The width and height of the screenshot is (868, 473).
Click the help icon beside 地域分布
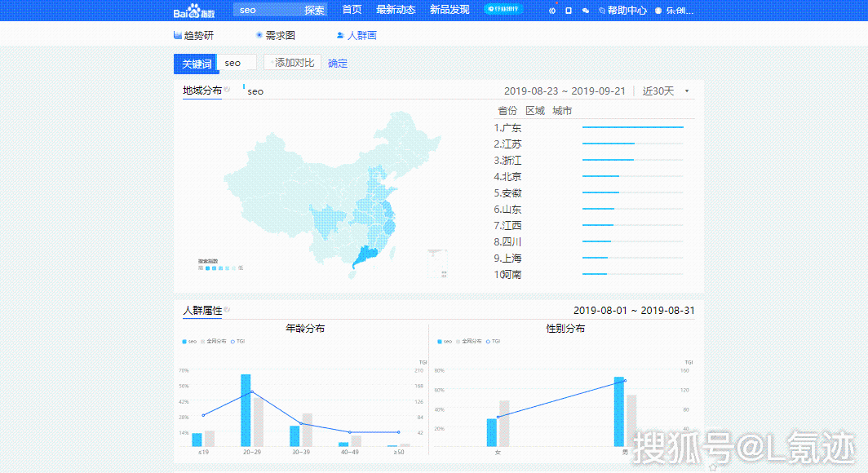[x=227, y=91]
